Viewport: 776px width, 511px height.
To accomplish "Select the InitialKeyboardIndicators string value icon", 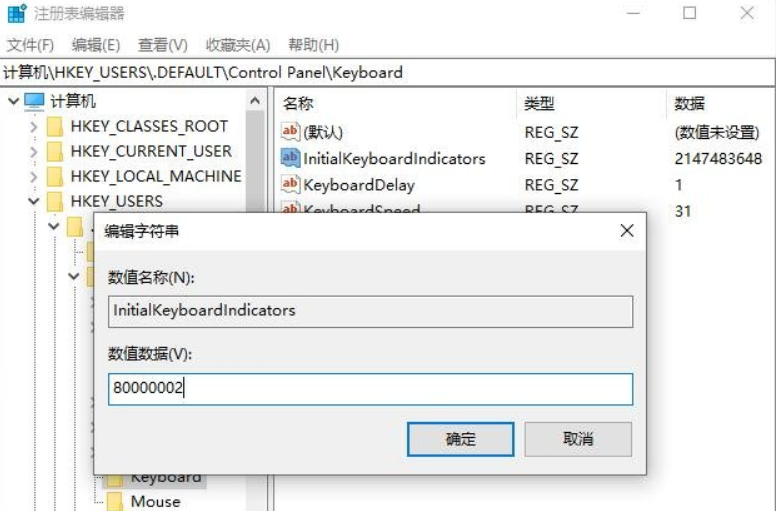I will tap(290, 158).
